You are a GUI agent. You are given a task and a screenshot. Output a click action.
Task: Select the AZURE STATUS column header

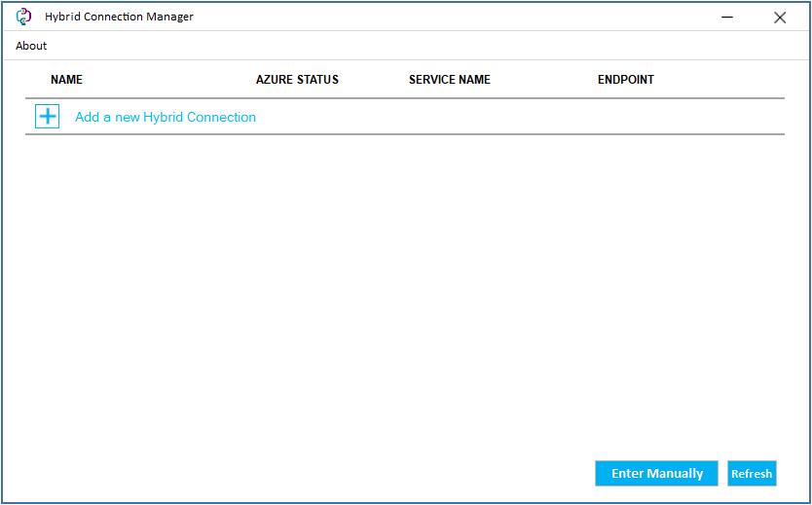297,80
